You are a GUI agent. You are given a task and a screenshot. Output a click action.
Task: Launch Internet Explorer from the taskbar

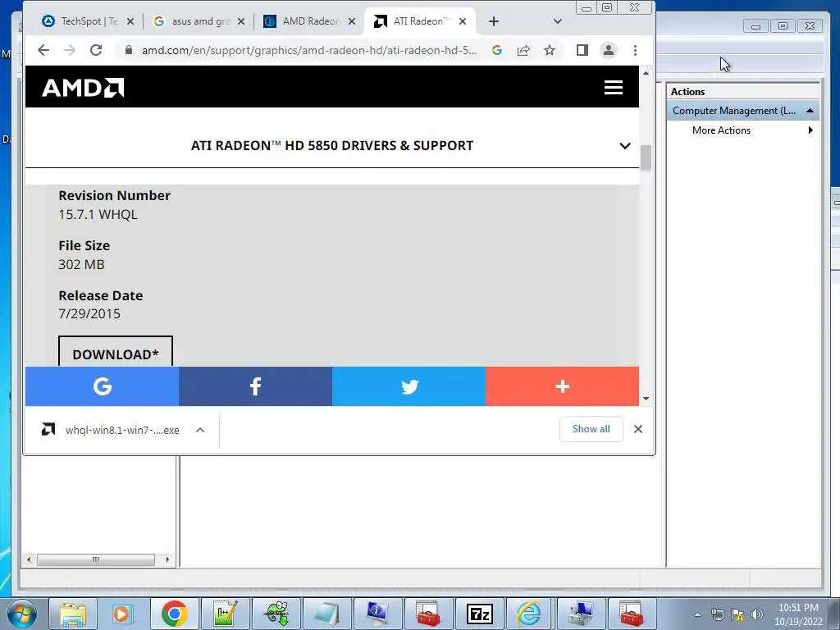coord(528,614)
